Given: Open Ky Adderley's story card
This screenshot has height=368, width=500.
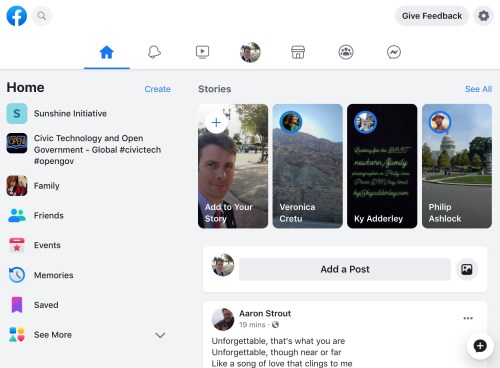Looking at the screenshot, I should (x=382, y=166).
